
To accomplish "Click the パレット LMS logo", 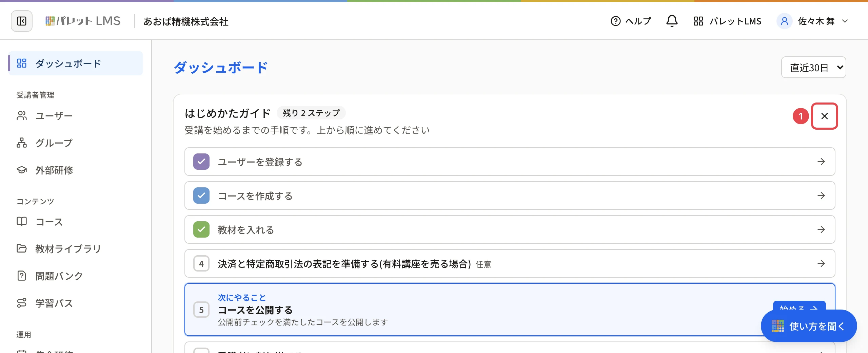I will coord(83,21).
